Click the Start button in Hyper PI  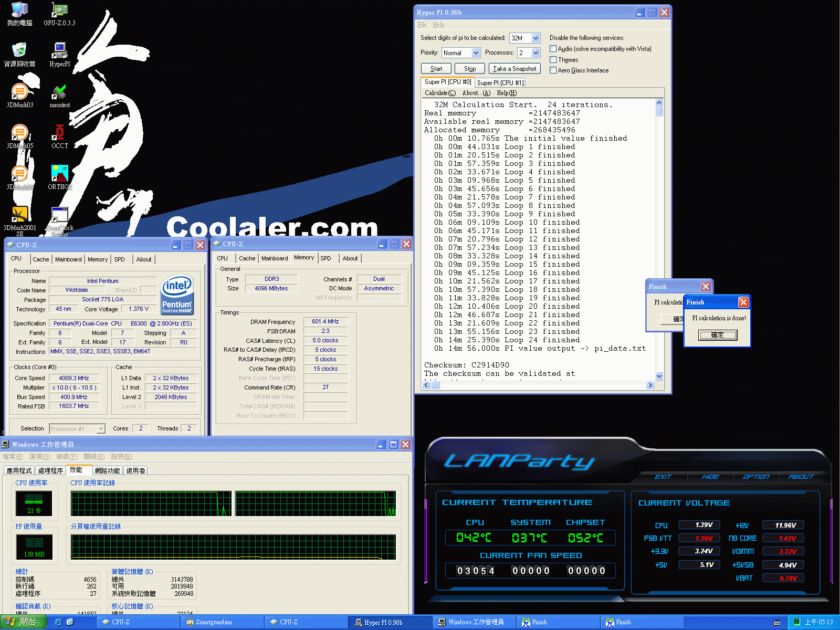(436, 69)
